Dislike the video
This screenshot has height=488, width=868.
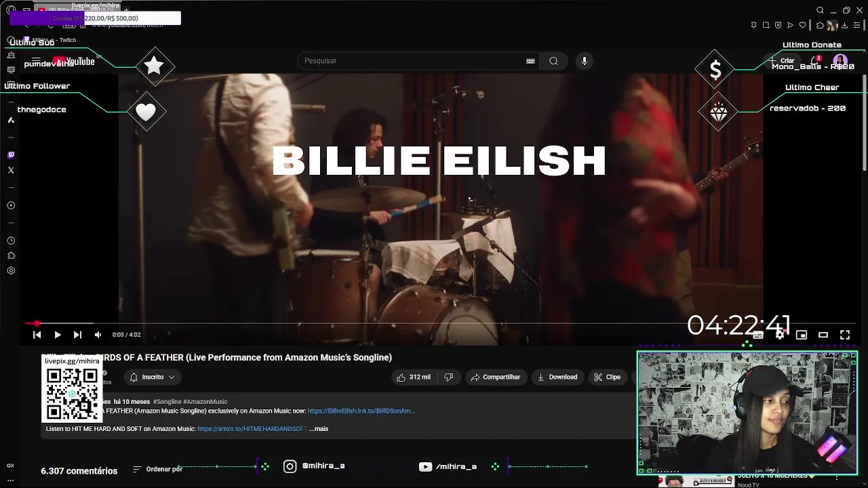tap(448, 377)
